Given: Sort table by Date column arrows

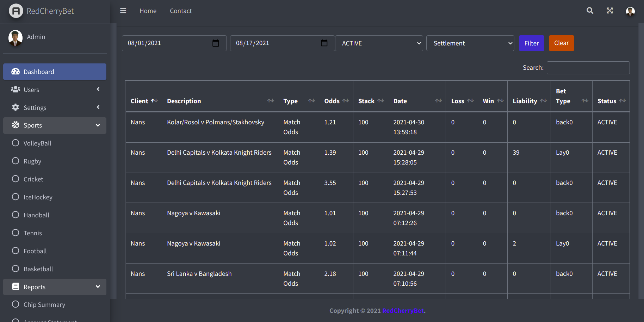Looking at the screenshot, I should pos(438,101).
